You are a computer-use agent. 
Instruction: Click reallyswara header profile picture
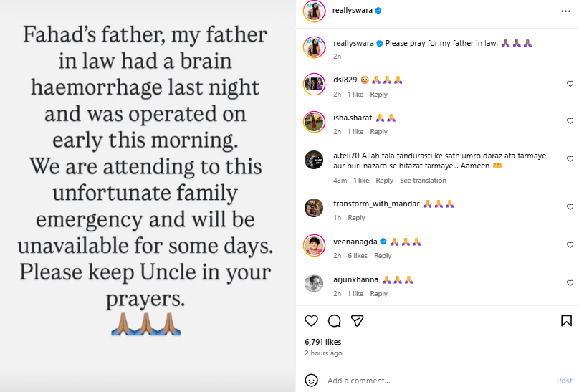315,11
